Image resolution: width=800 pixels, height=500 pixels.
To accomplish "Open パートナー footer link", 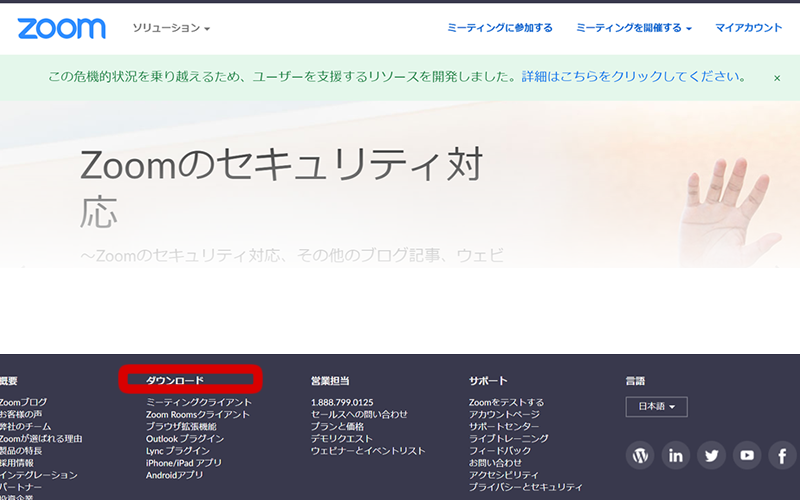I will click(21, 487).
